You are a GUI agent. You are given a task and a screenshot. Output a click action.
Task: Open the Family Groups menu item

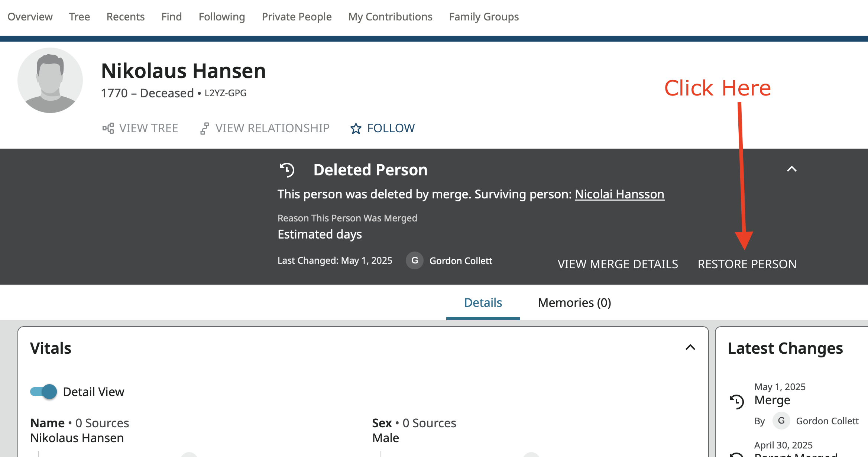coord(483,17)
